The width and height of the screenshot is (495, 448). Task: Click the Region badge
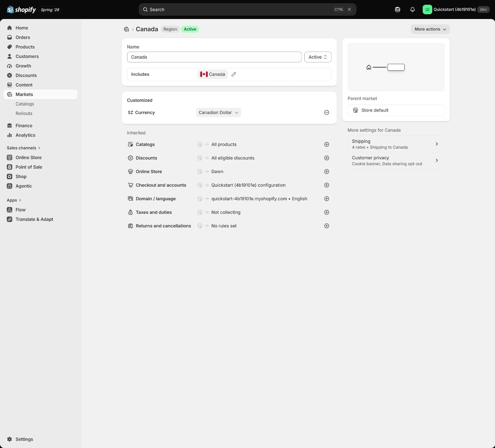[170, 29]
